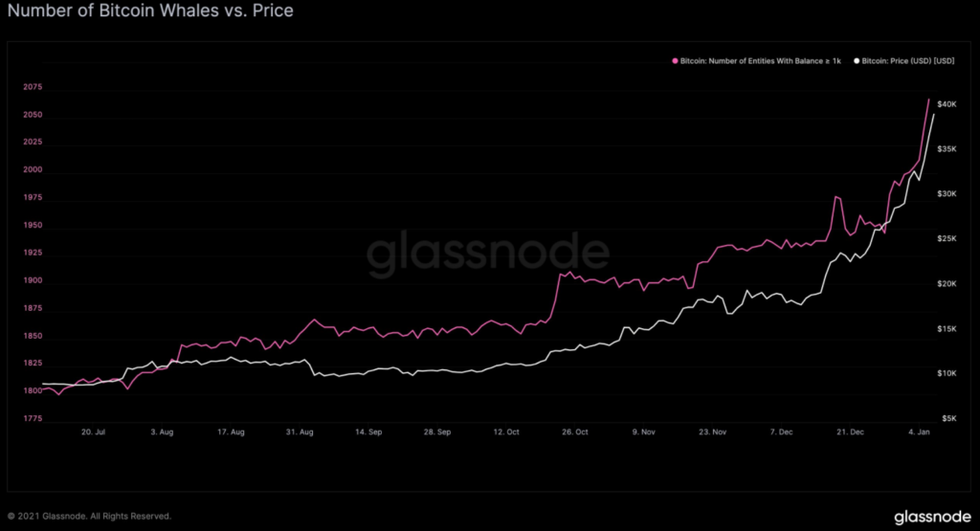Click the 2075 value on left axis
This screenshot has width=980, height=531.
32,87
